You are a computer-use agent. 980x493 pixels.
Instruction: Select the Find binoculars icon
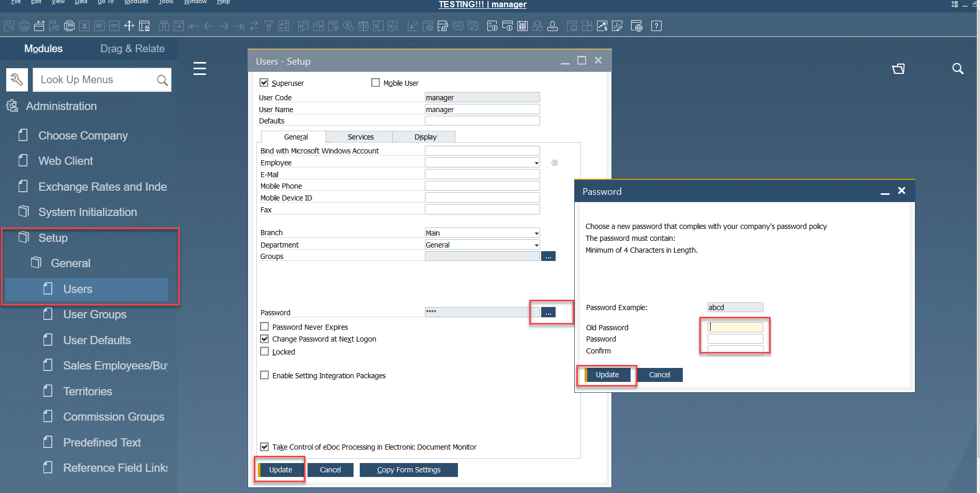[x=164, y=26]
